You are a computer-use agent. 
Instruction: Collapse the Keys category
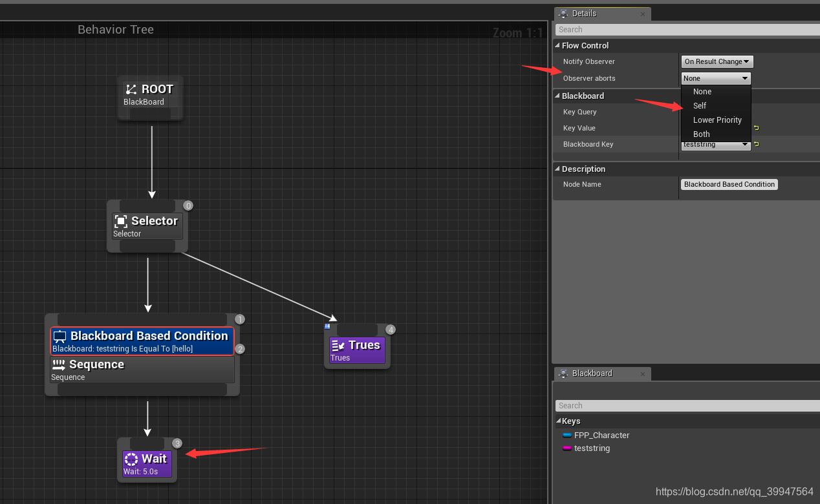click(x=558, y=421)
